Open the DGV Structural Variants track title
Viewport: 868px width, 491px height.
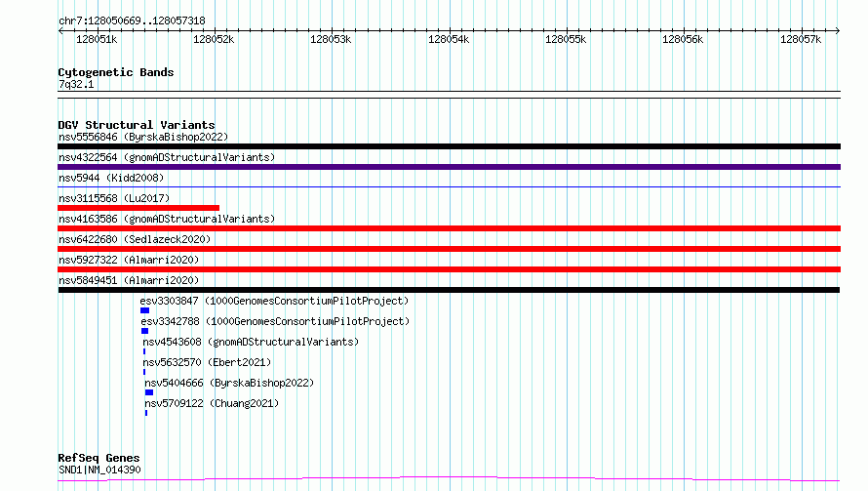click(137, 125)
